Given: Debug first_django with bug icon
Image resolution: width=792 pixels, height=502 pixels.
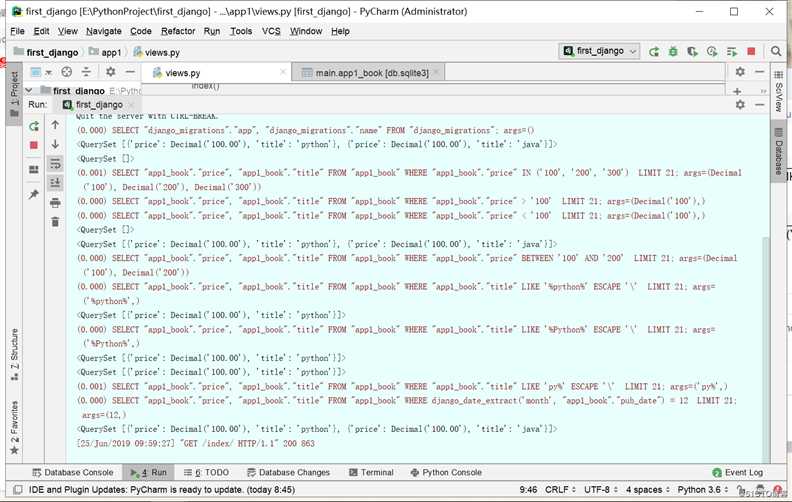Looking at the screenshot, I should 673,52.
